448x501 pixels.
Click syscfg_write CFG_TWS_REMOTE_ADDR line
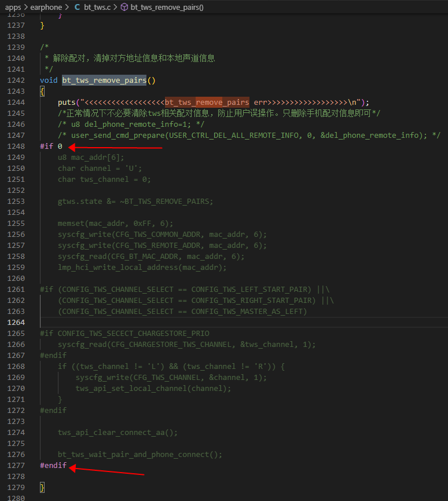coord(162,246)
